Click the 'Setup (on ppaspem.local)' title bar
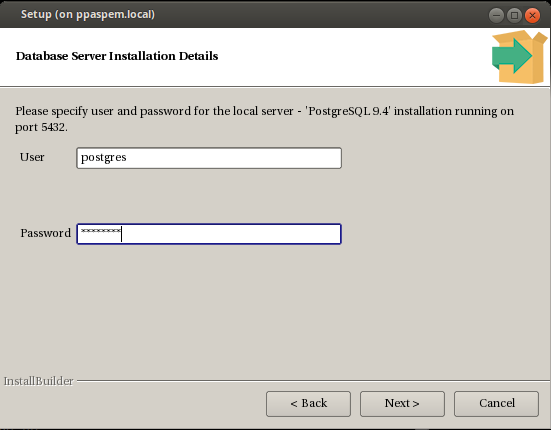The image size is (551, 430). (x=88, y=14)
